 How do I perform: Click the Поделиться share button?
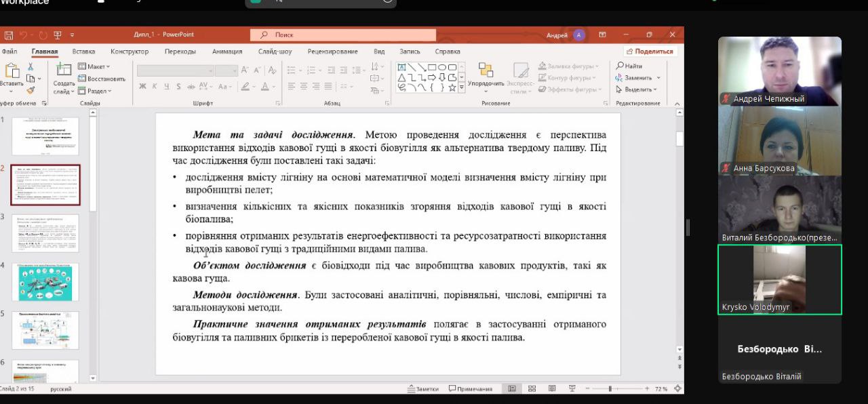click(x=650, y=52)
